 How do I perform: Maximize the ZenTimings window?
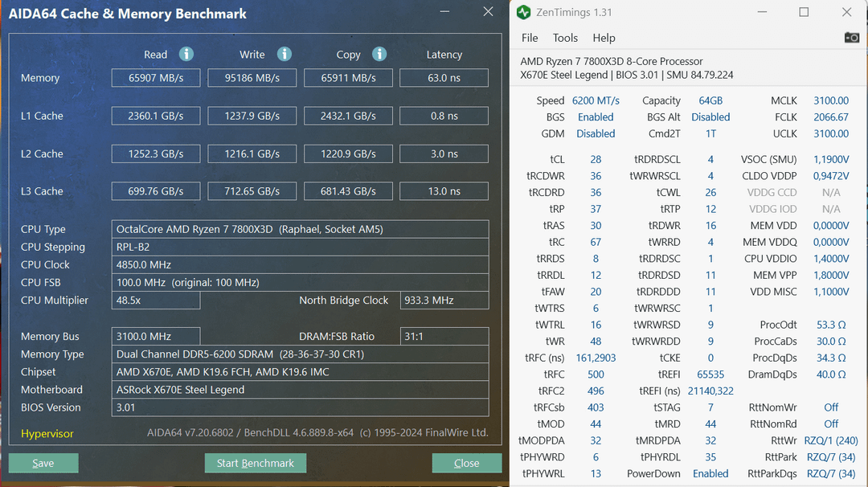pyautogui.click(x=804, y=12)
